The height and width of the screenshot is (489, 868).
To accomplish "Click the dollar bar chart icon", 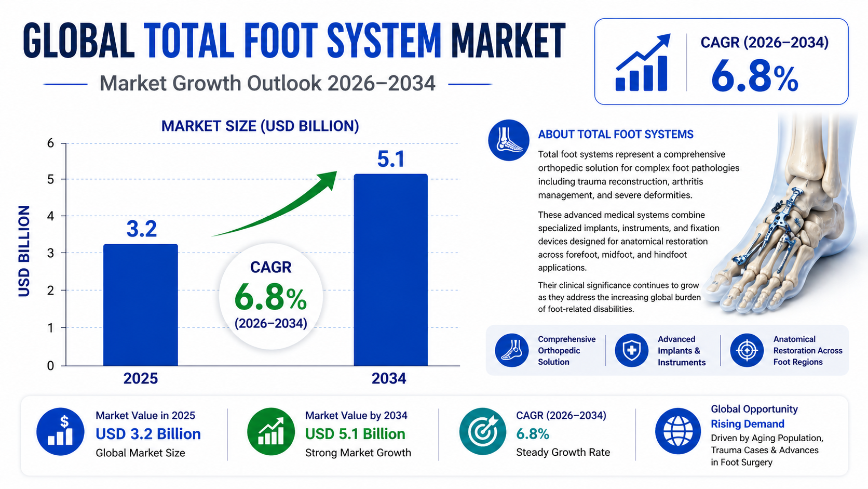I will 60,432.
